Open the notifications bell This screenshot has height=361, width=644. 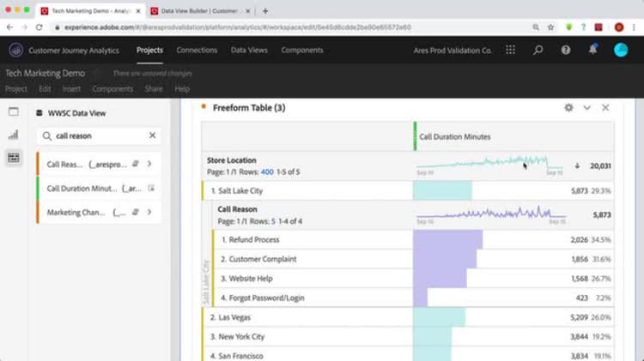(592, 50)
